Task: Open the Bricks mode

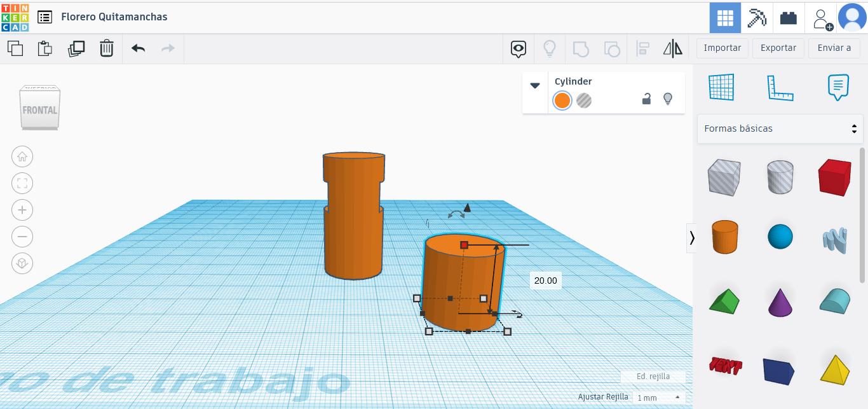Action: click(789, 18)
